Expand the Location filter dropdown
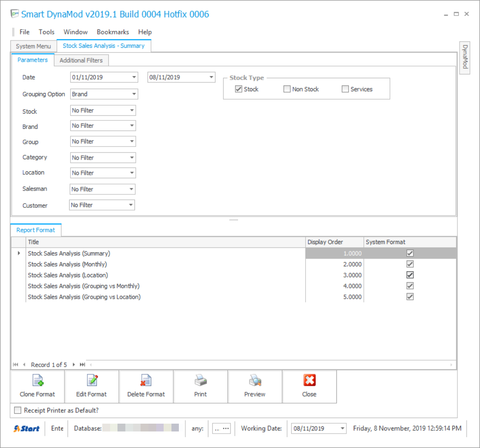The image size is (480, 448). point(132,173)
